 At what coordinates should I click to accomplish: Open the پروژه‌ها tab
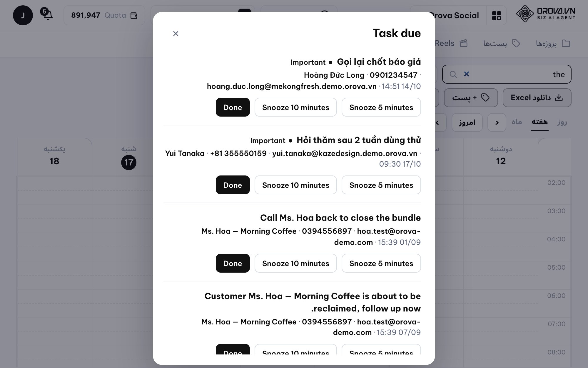coord(553,44)
